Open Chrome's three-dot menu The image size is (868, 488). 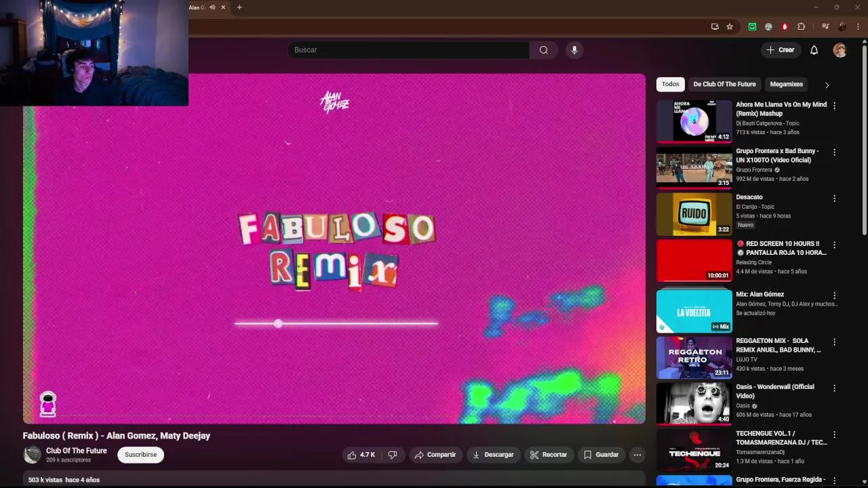pos(858,26)
